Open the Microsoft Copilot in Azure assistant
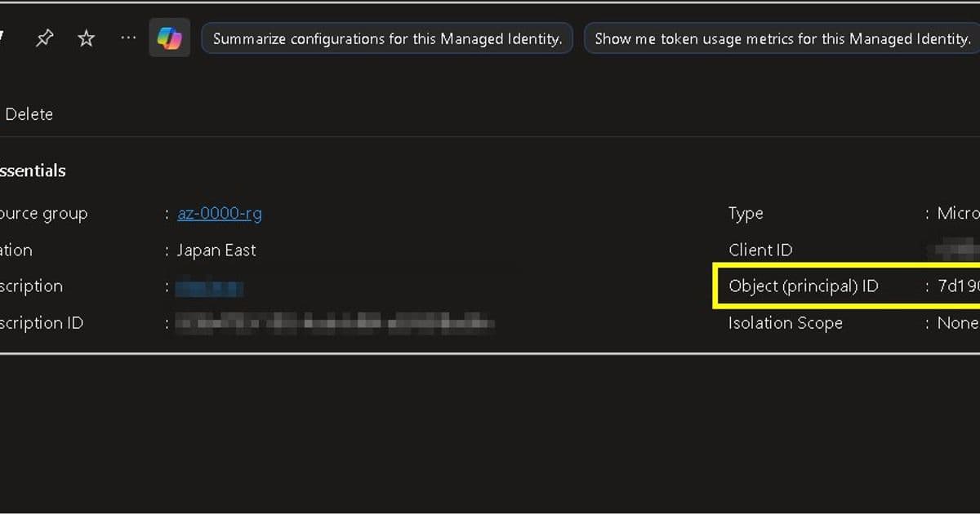This screenshot has width=980, height=514. 169,38
